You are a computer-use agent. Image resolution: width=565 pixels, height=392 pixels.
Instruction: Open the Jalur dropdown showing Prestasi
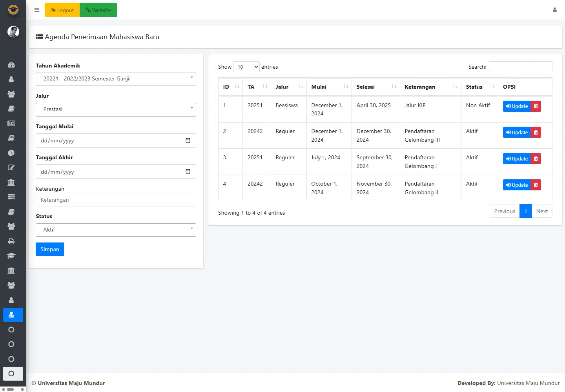click(x=116, y=109)
